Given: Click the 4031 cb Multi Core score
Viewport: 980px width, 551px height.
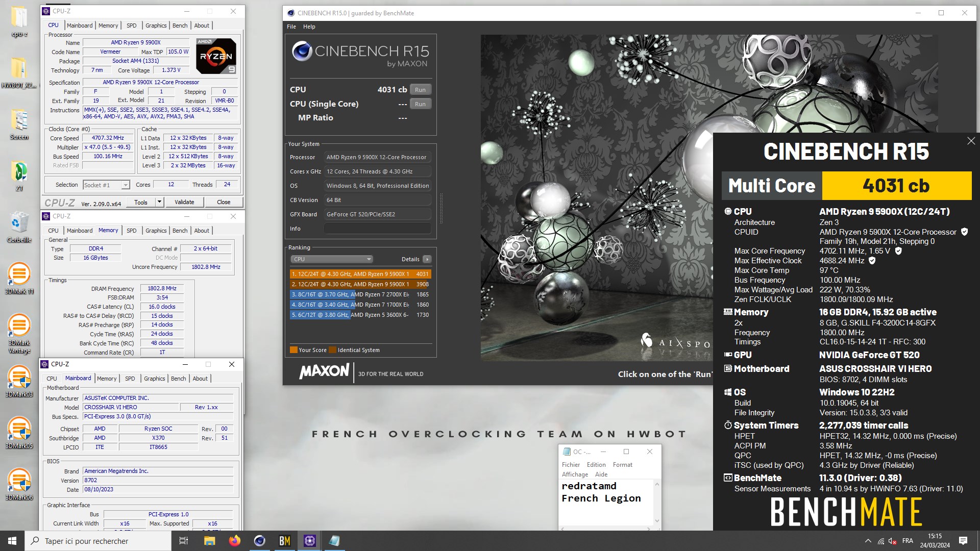Looking at the screenshot, I should (896, 186).
